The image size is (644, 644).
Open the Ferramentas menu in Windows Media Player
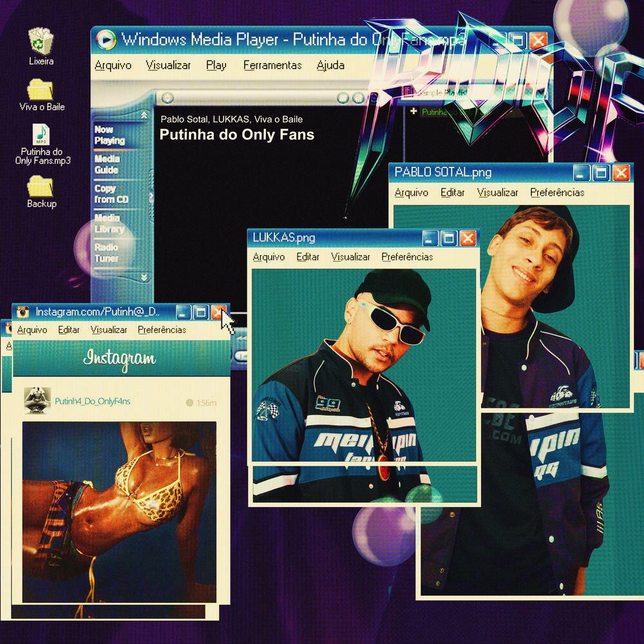tap(272, 65)
